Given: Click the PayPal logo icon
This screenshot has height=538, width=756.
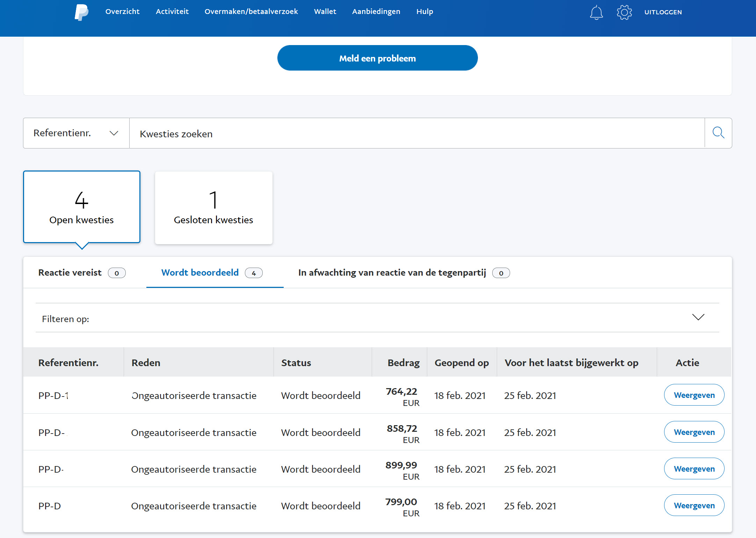Looking at the screenshot, I should tap(81, 12).
